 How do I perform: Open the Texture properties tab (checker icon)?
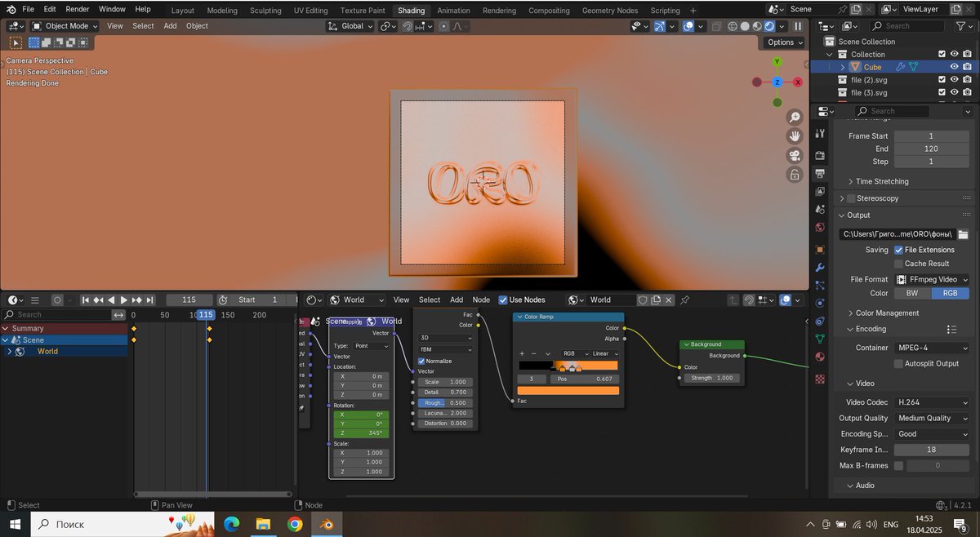(x=820, y=379)
